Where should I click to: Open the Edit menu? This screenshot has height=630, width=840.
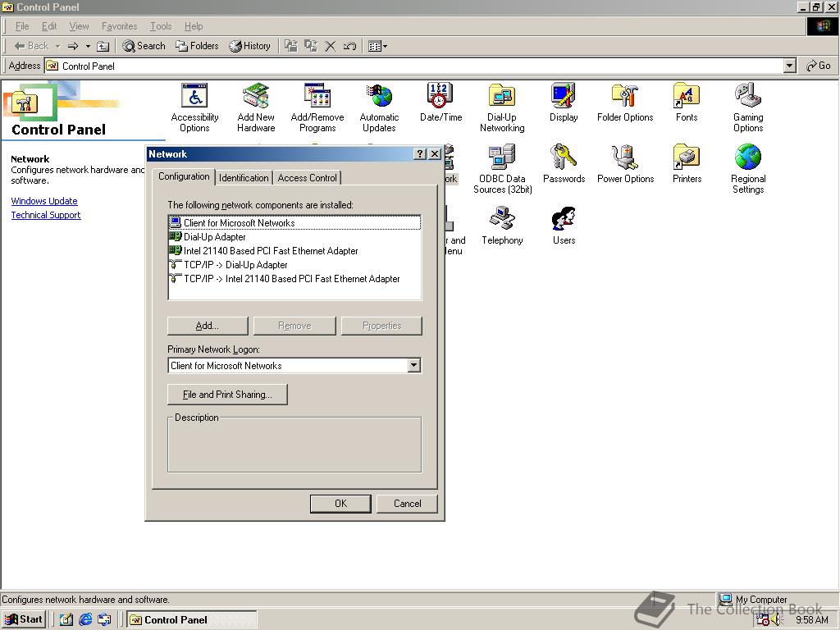49,26
